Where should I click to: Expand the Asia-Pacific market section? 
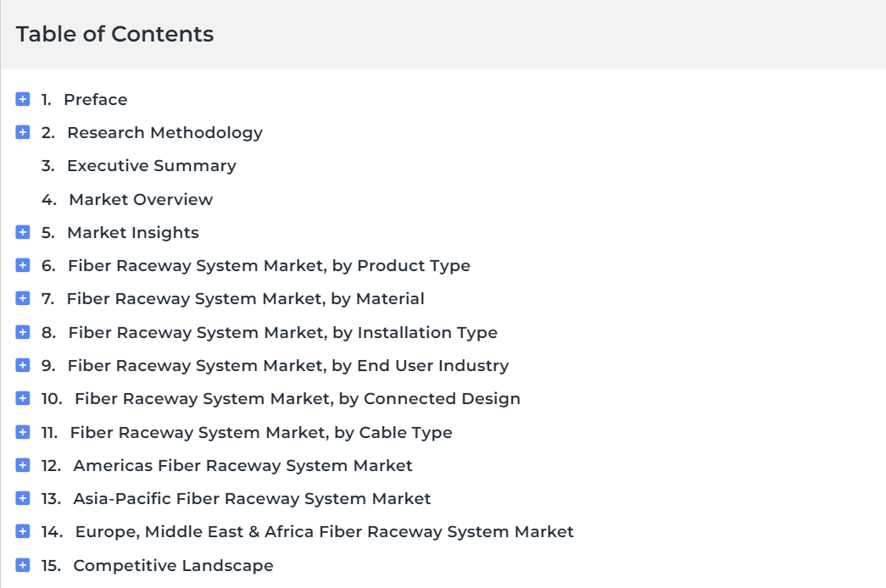coord(23,498)
